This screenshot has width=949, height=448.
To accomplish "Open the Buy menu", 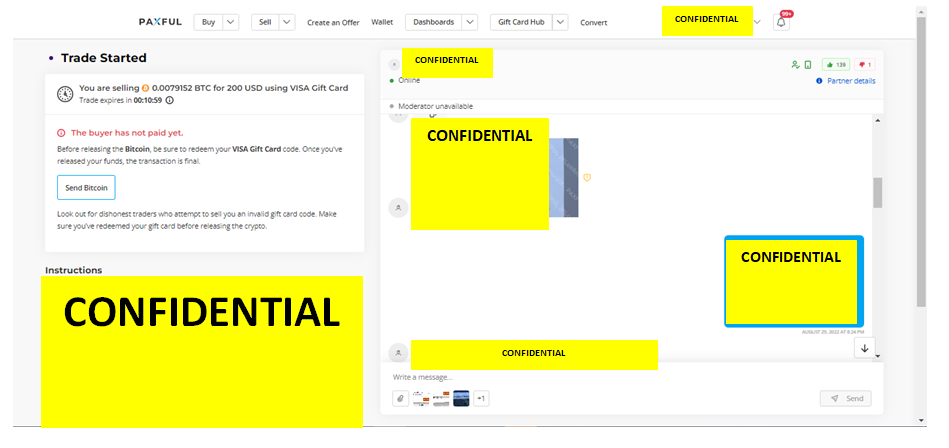I will point(209,22).
